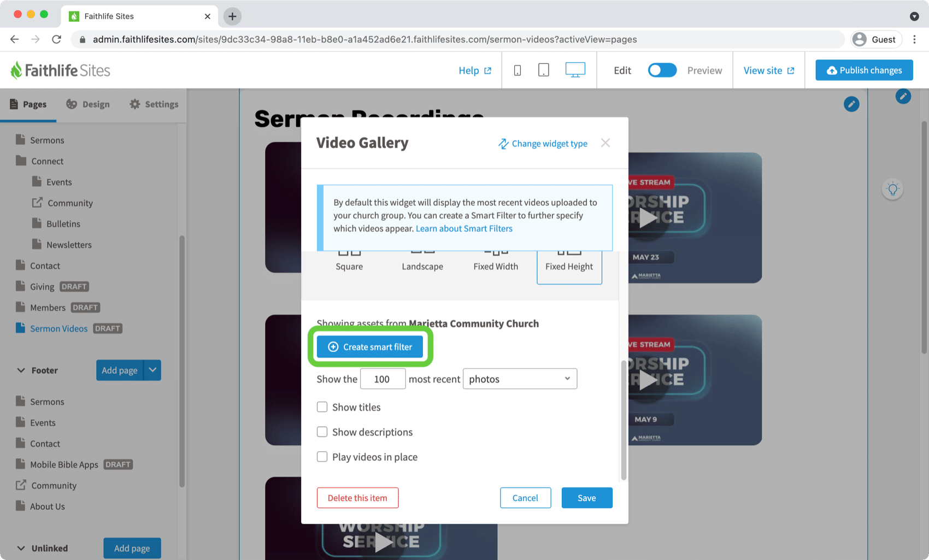The image size is (929, 560).
Task: Click the sidebar pages scrollbar
Action: [x=181, y=361]
